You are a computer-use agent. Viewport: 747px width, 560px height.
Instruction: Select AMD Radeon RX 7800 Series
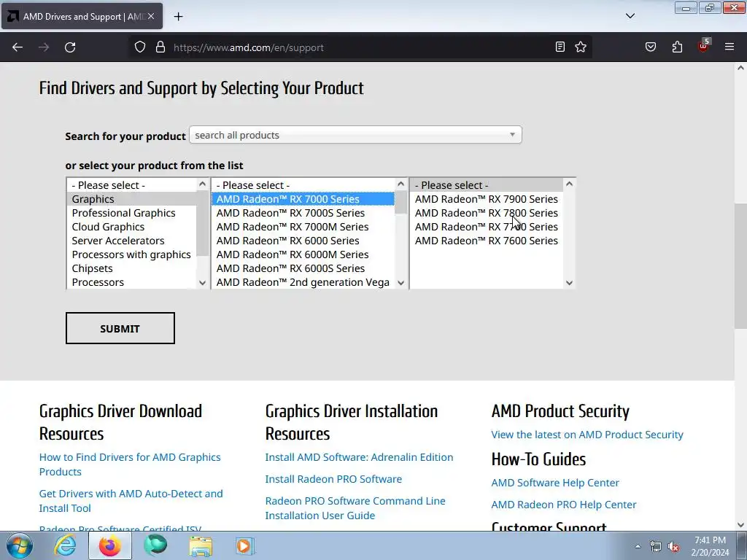[x=487, y=213]
